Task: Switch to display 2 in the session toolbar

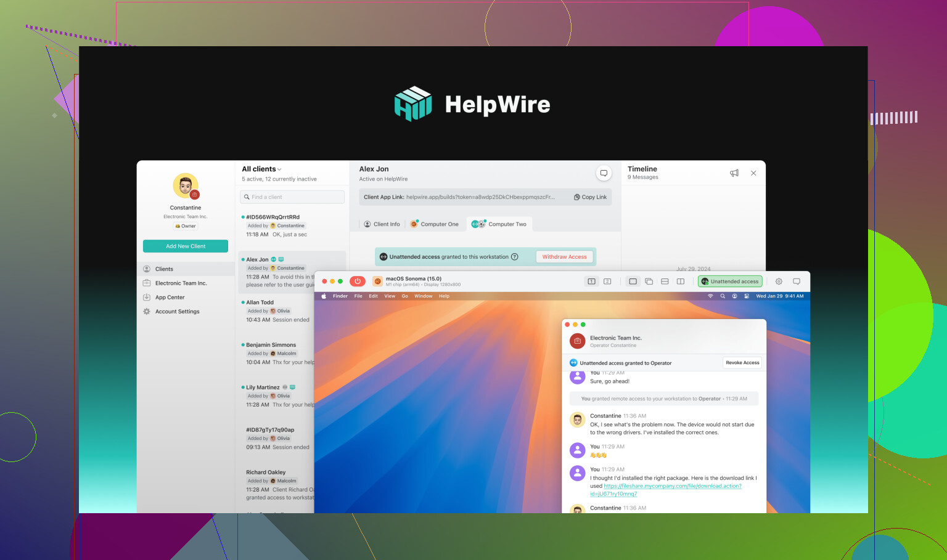Action: [x=607, y=281]
